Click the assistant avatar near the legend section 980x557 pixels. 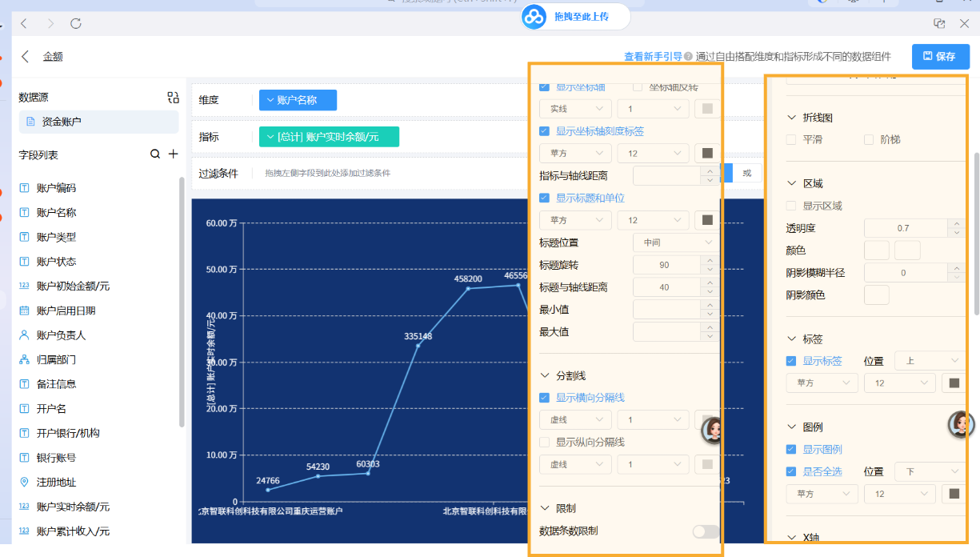(962, 424)
